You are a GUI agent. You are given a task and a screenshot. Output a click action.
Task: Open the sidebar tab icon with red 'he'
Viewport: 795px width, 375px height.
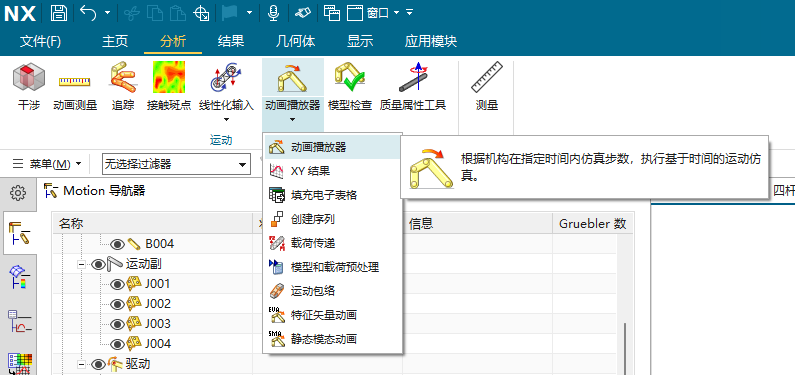click(19, 321)
